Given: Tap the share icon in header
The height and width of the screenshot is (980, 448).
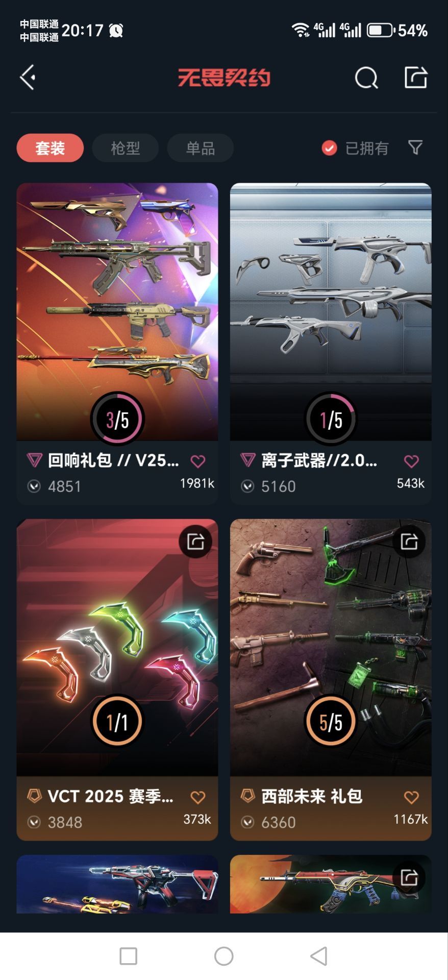Looking at the screenshot, I should (x=415, y=78).
